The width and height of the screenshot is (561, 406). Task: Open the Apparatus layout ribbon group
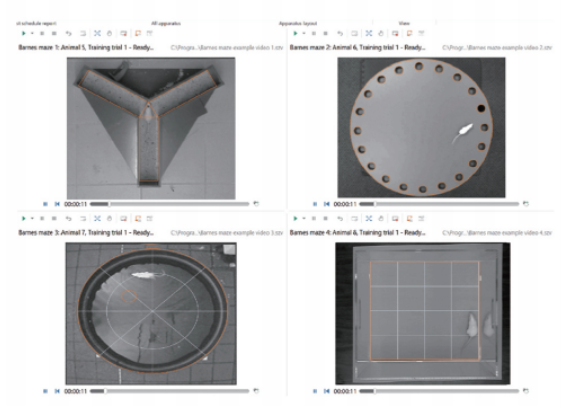298,23
